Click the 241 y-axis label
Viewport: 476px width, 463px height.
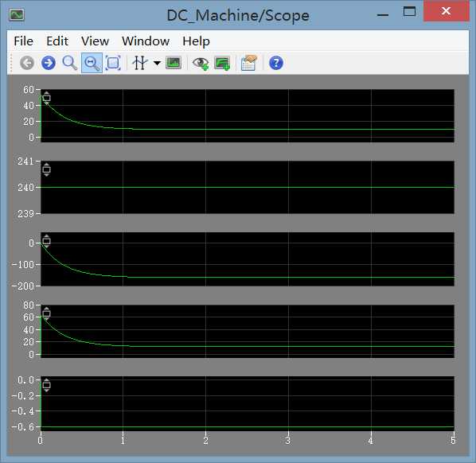(25, 161)
